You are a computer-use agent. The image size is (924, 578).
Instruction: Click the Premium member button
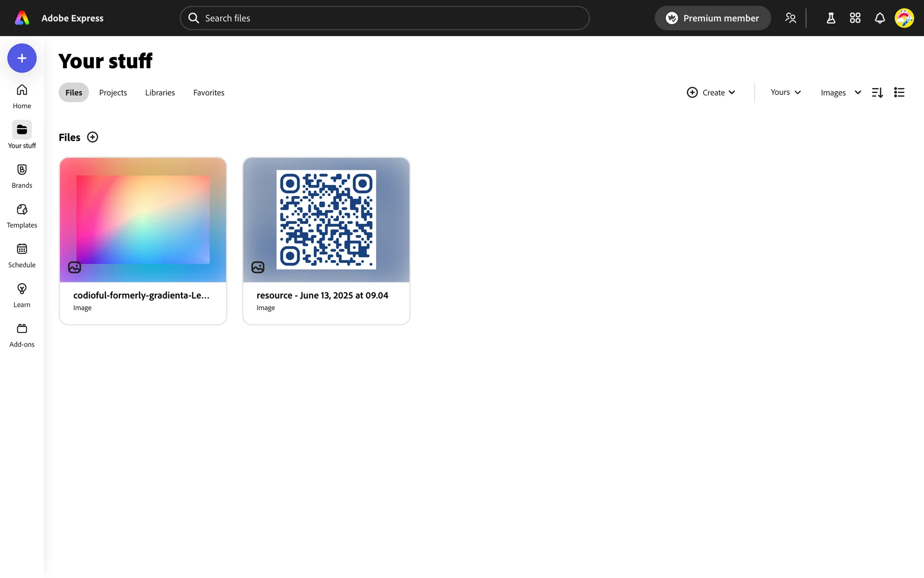pos(712,18)
